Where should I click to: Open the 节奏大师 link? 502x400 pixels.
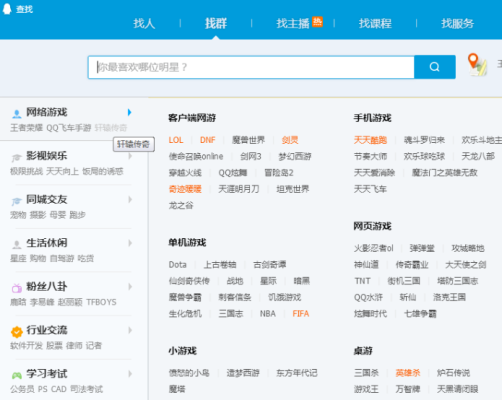pyautogui.click(x=370, y=156)
